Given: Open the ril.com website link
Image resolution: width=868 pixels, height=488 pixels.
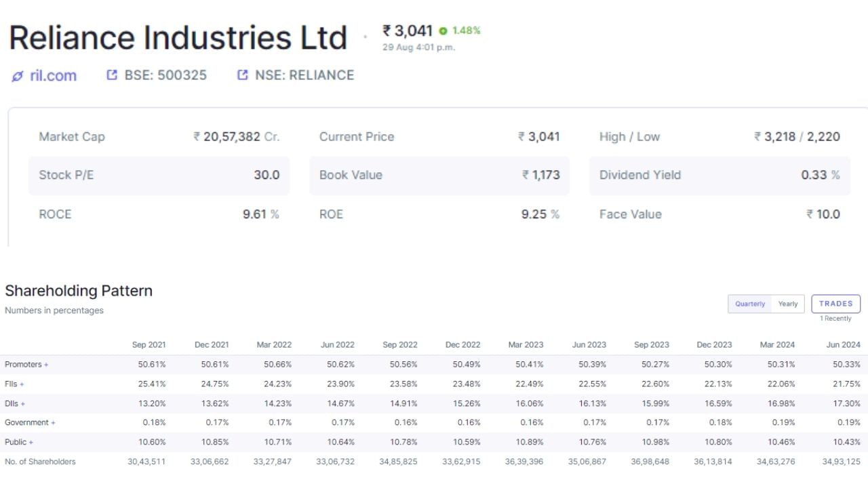Looking at the screenshot, I should [53, 76].
